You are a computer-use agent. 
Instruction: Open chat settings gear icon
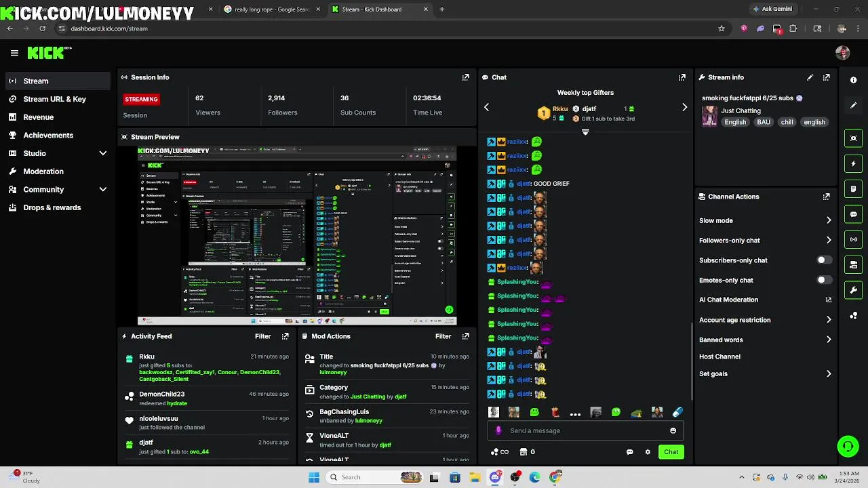pyautogui.click(x=648, y=452)
